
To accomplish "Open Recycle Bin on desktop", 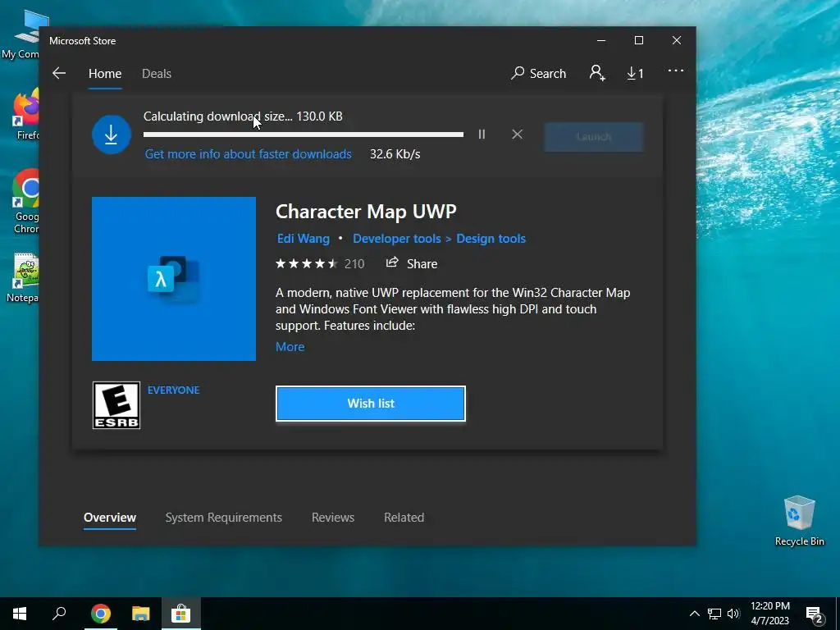I will point(799,520).
